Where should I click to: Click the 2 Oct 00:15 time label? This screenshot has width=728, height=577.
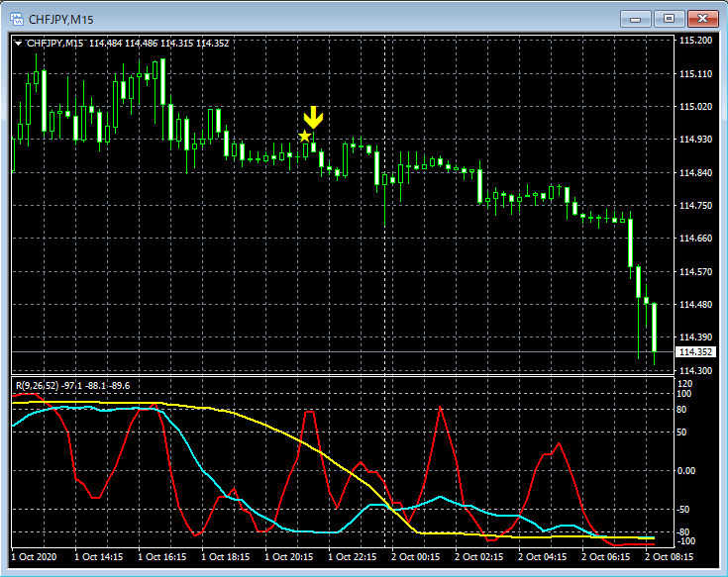(x=416, y=556)
